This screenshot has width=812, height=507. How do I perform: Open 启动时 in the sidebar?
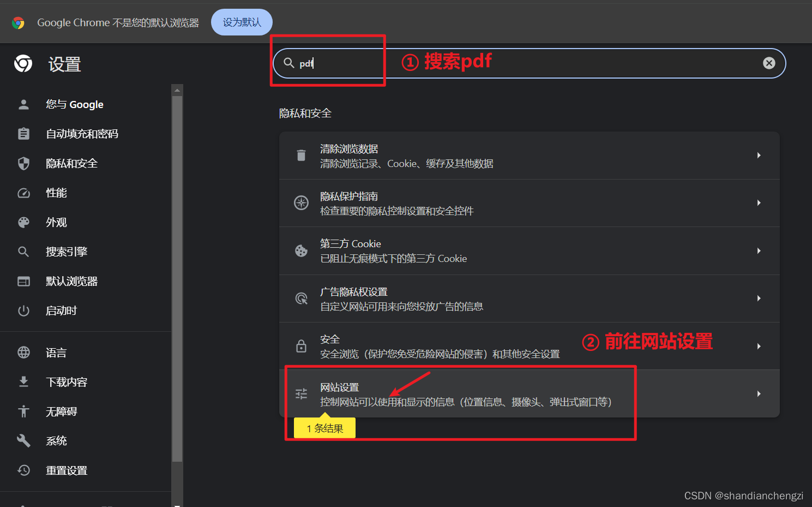[61, 311]
